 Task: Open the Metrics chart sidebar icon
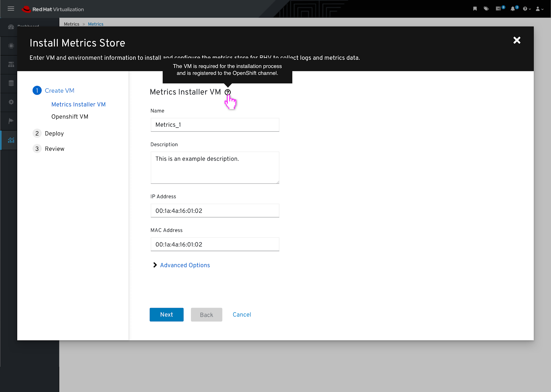click(11, 140)
